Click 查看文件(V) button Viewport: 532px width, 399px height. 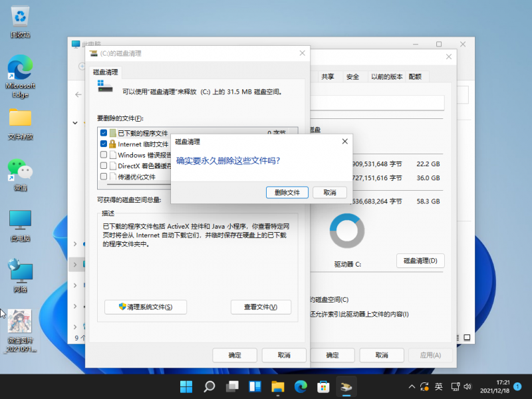tap(261, 307)
